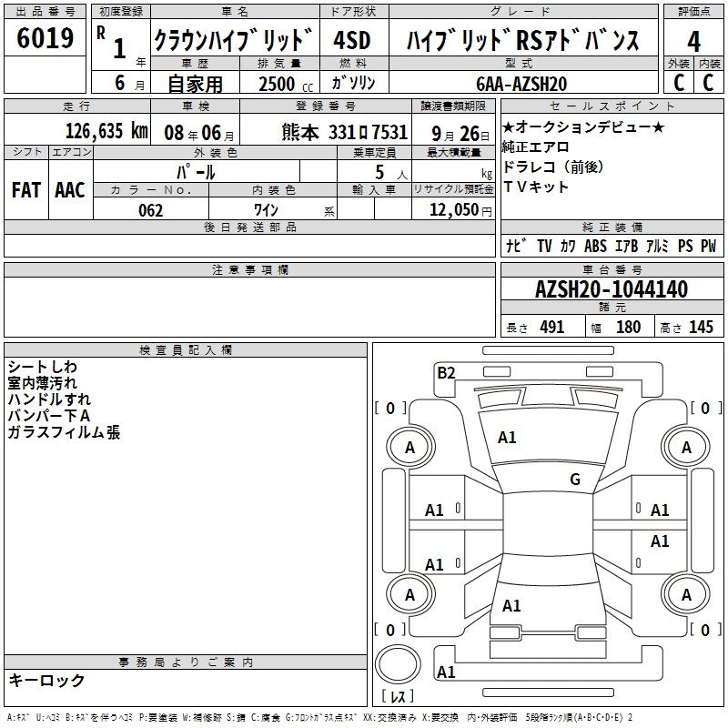
Task: Click the C grade under 外装
Action: click(679, 83)
